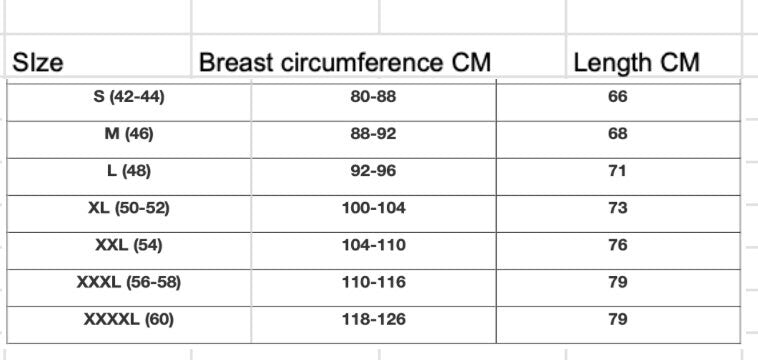Screen dimensions: 758x360
Task: Click the 'S (42-44)' size cell
Action: (129, 102)
